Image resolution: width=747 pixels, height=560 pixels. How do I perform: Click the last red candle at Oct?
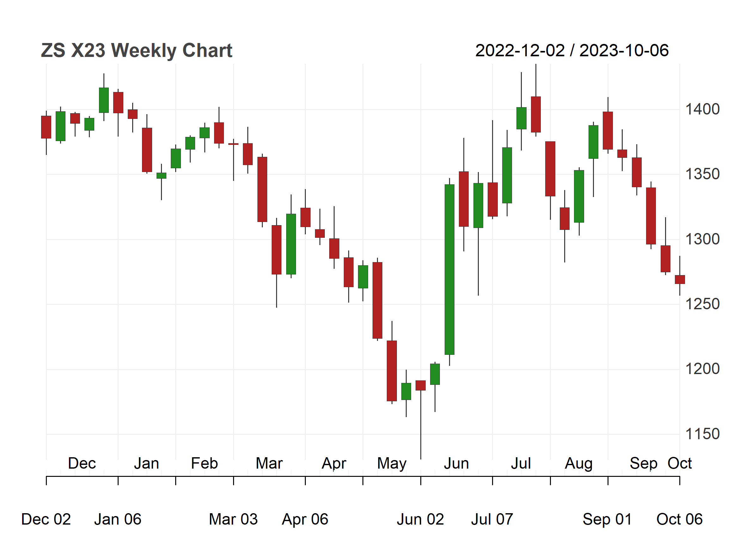pyautogui.click(x=679, y=280)
